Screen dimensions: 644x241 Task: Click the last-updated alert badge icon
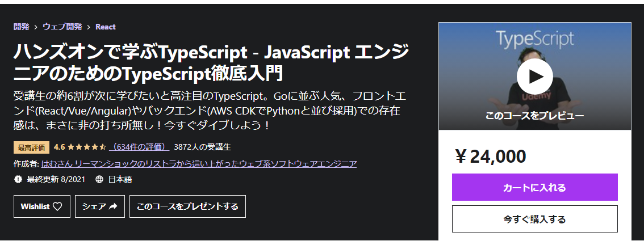(18, 179)
